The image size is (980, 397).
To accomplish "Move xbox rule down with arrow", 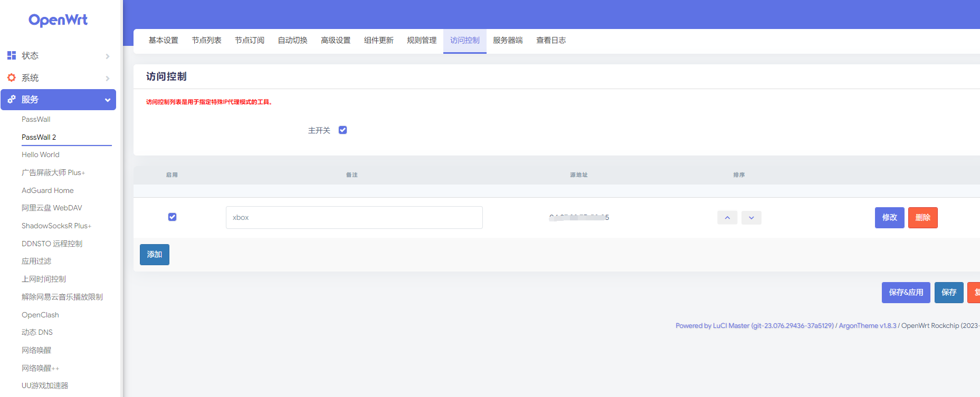I will 751,218.
